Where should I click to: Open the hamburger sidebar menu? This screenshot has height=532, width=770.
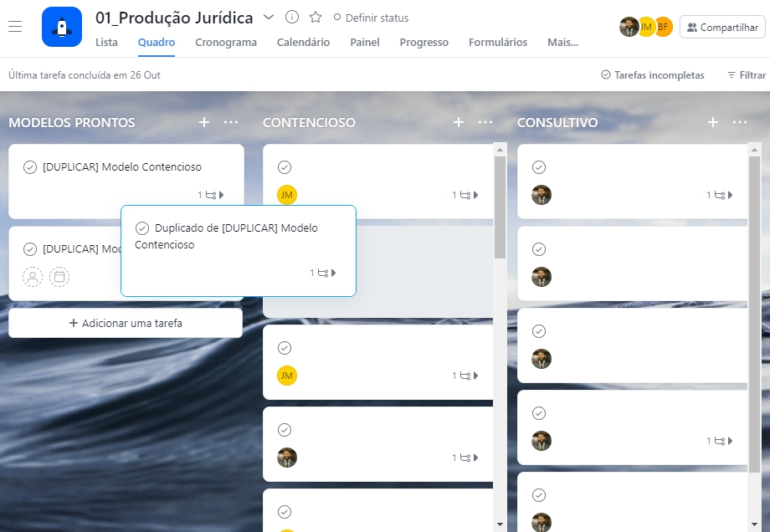[x=15, y=27]
